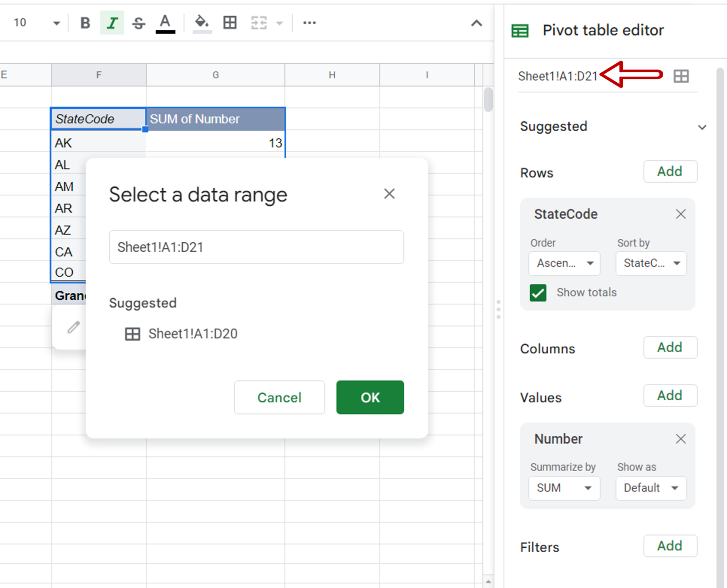
Task: Apply strikethrough formatting
Action: pyautogui.click(x=139, y=22)
